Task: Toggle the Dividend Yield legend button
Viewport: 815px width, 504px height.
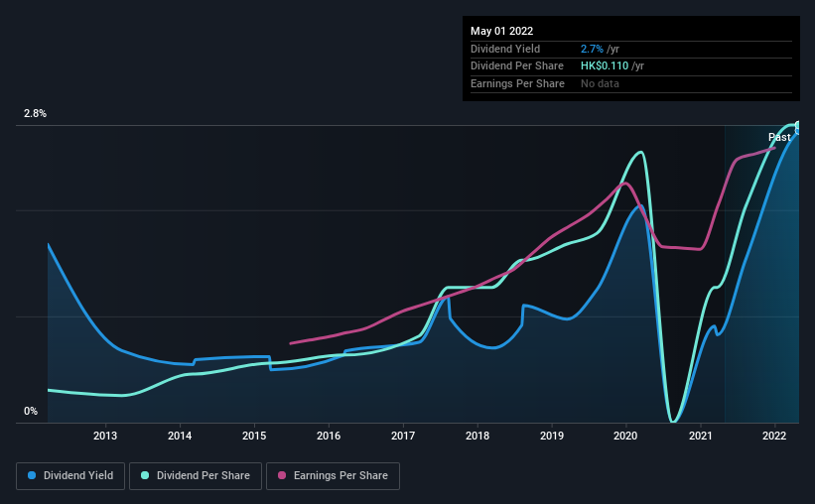Action: tap(70, 476)
